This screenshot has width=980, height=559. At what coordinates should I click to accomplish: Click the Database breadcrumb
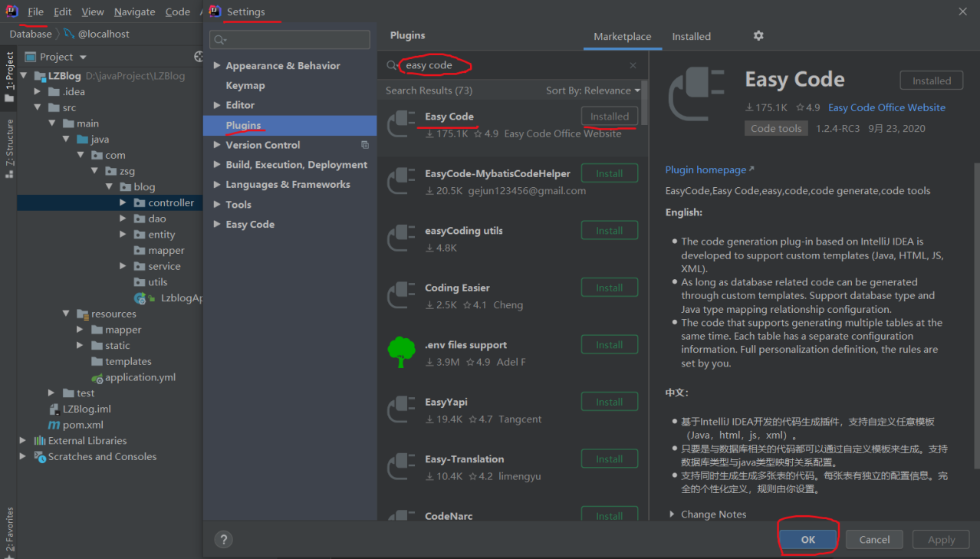point(31,34)
